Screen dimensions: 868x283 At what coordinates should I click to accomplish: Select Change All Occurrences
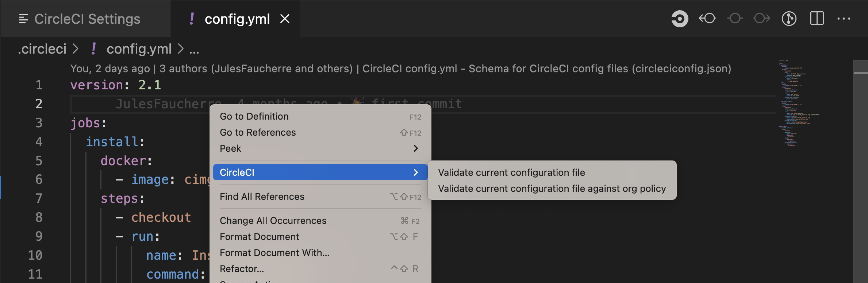click(x=320, y=221)
